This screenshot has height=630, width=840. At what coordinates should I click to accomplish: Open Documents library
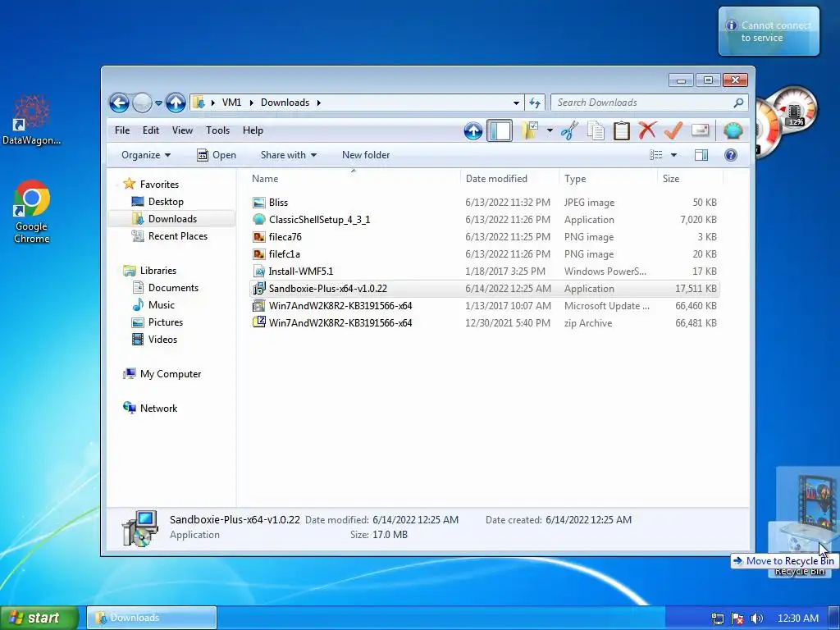[x=173, y=288]
